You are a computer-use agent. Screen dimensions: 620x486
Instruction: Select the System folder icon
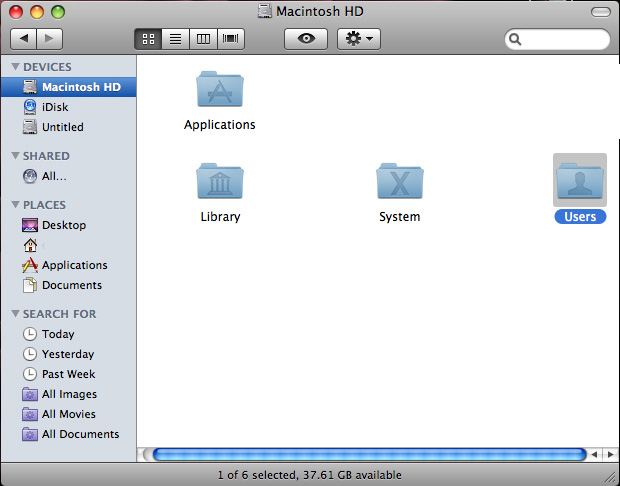(x=400, y=181)
